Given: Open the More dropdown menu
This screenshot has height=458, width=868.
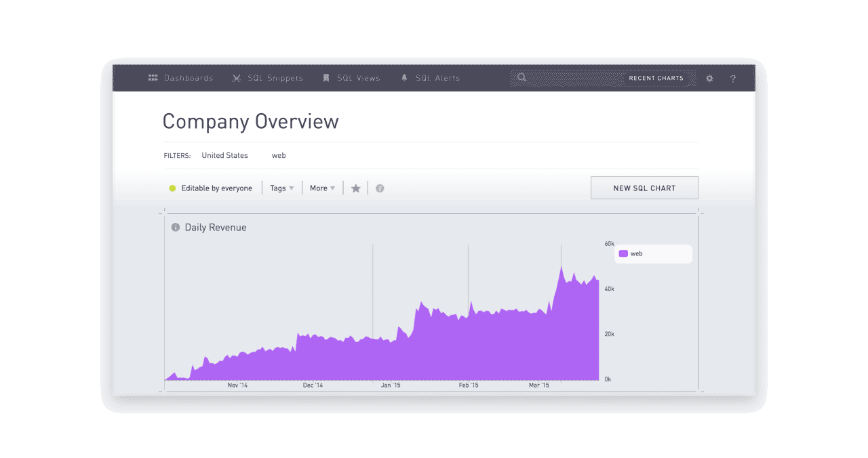Looking at the screenshot, I should 322,188.
